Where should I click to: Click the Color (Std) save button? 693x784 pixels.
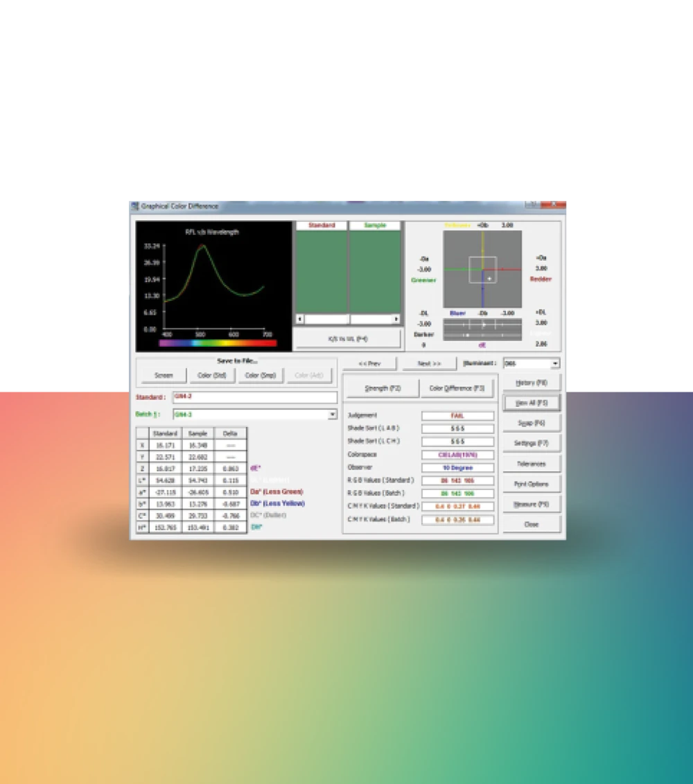pos(212,375)
